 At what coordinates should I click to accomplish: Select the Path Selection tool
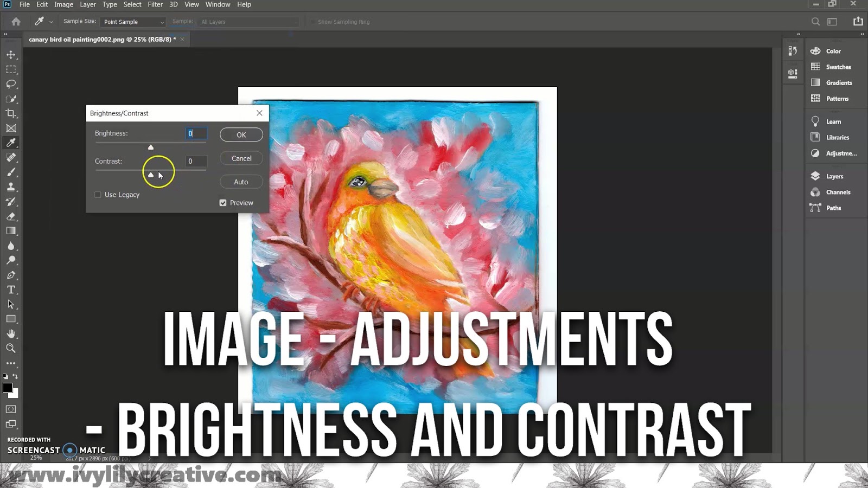coord(11,304)
